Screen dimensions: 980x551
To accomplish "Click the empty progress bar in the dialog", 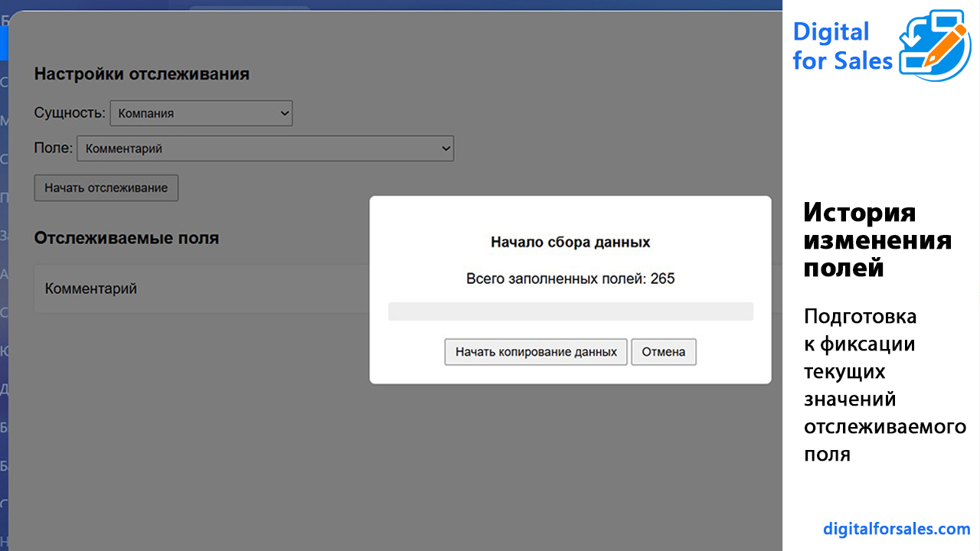I will (x=570, y=311).
